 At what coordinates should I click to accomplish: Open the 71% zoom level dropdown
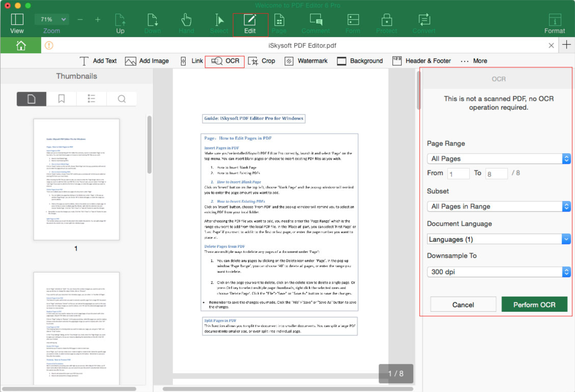[52, 20]
